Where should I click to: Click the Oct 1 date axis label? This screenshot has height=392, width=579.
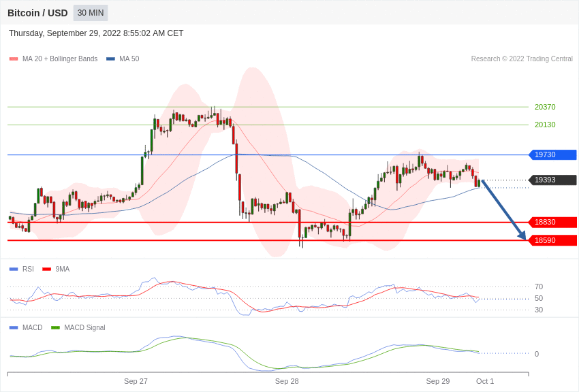coord(485,381)
